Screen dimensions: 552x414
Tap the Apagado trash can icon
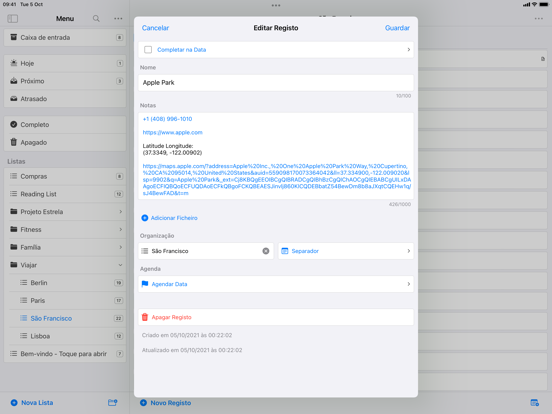[13, 142]
